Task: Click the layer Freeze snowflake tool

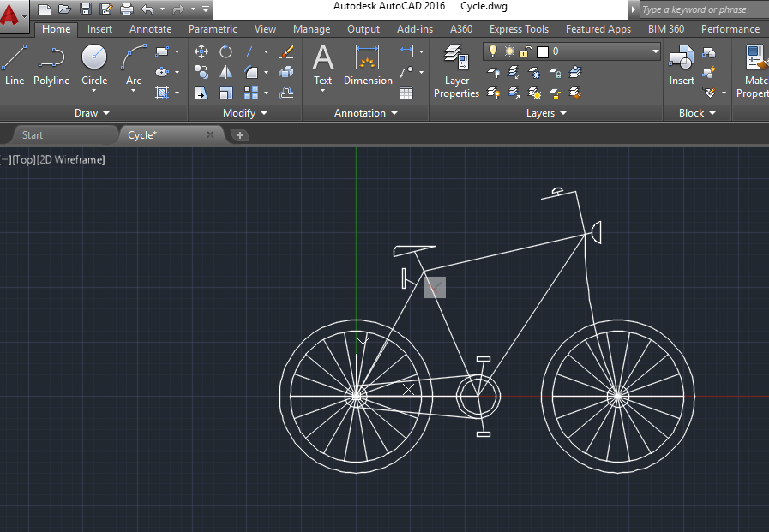Action: [535, 72]
